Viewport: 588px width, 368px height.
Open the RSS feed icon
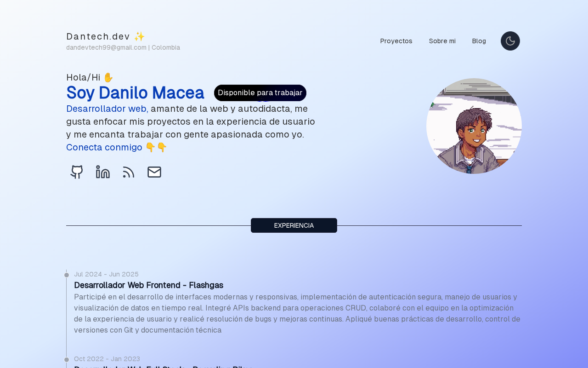coord(129,172)
